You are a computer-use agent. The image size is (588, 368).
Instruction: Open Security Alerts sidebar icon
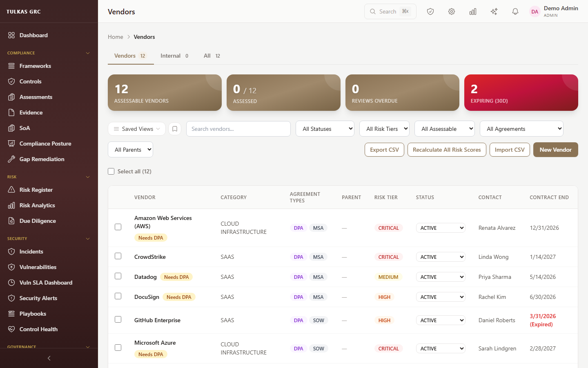(11, 298)
